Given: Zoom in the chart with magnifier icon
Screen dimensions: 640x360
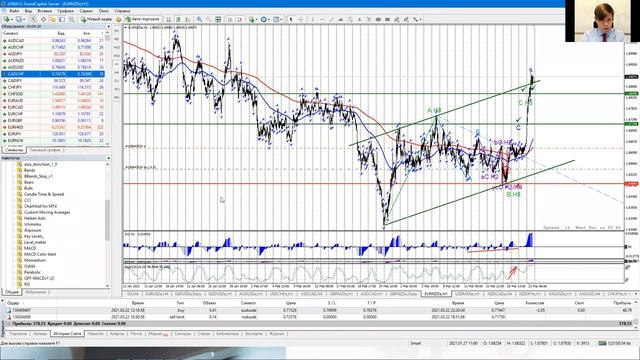Looking at the screenshot, I should pos(199,19).
